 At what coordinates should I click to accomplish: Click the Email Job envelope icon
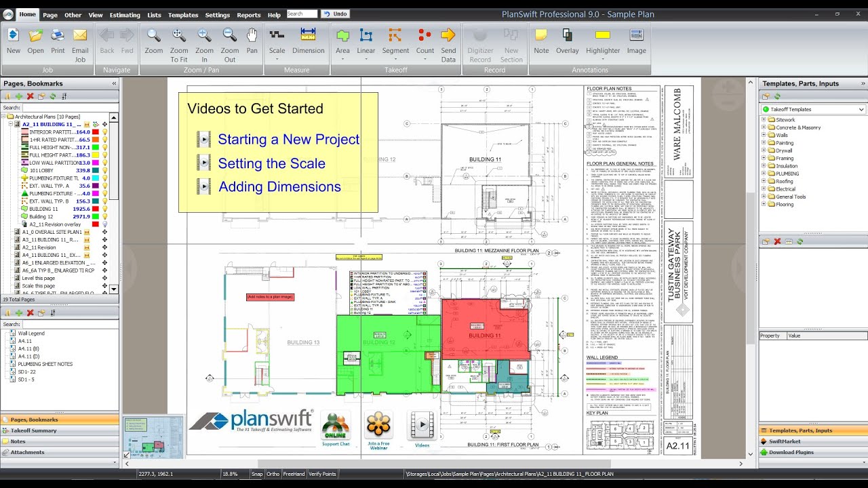point(80,35)
